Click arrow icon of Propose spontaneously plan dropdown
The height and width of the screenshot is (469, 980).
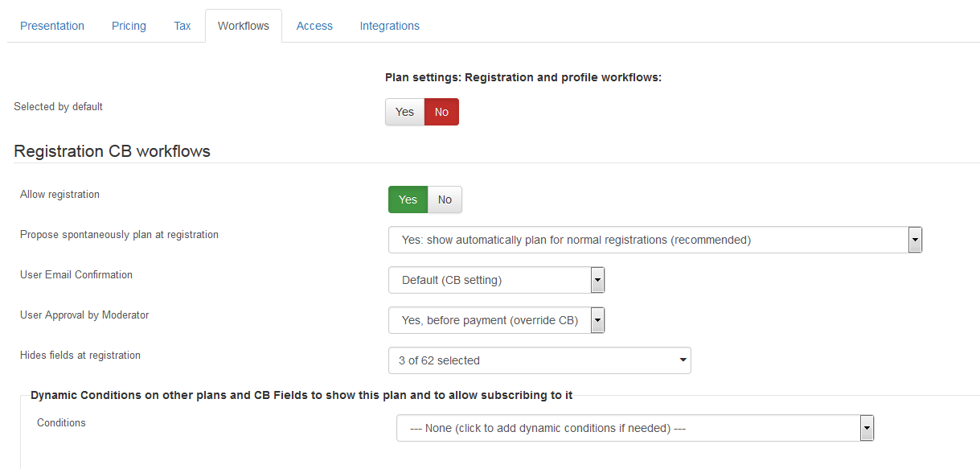point(915,240)
